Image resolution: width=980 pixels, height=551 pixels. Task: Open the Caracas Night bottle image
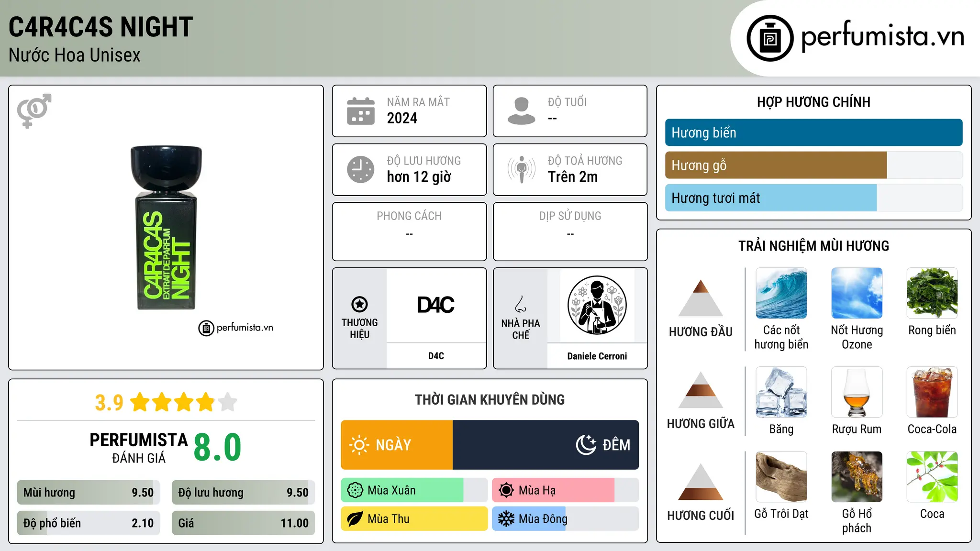(x=166, y=228)
